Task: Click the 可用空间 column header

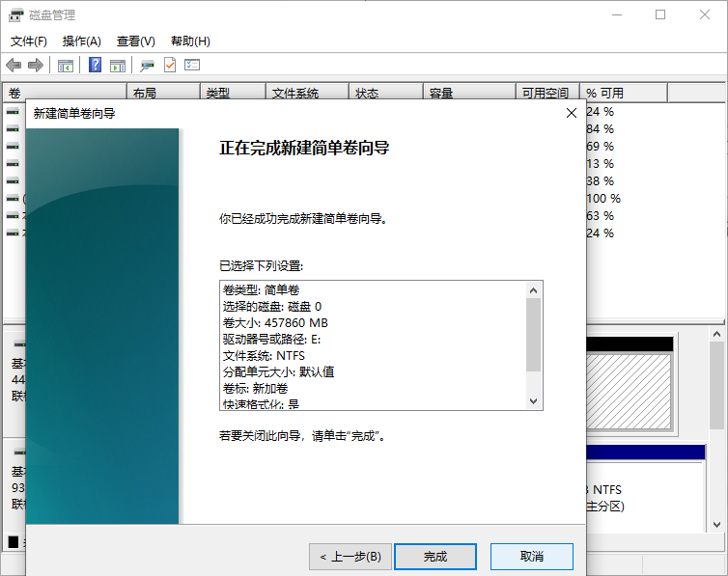Action: [547, 93]
